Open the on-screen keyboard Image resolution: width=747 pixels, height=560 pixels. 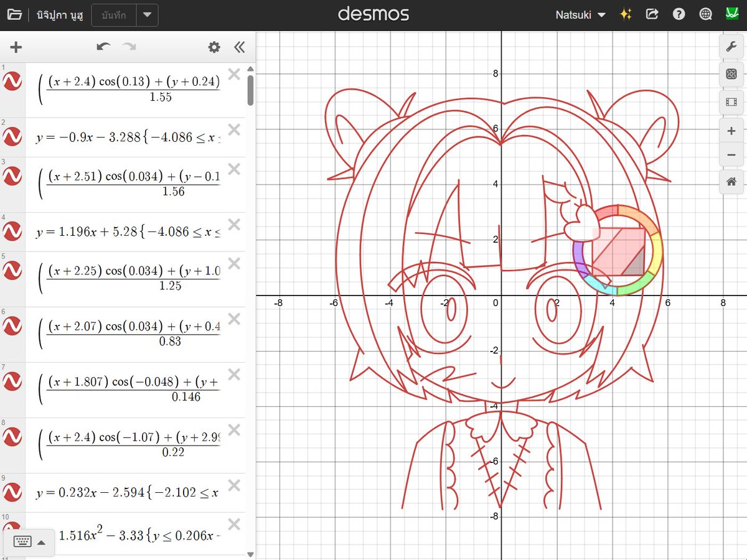pyautogui.click(x=24, y=541)
